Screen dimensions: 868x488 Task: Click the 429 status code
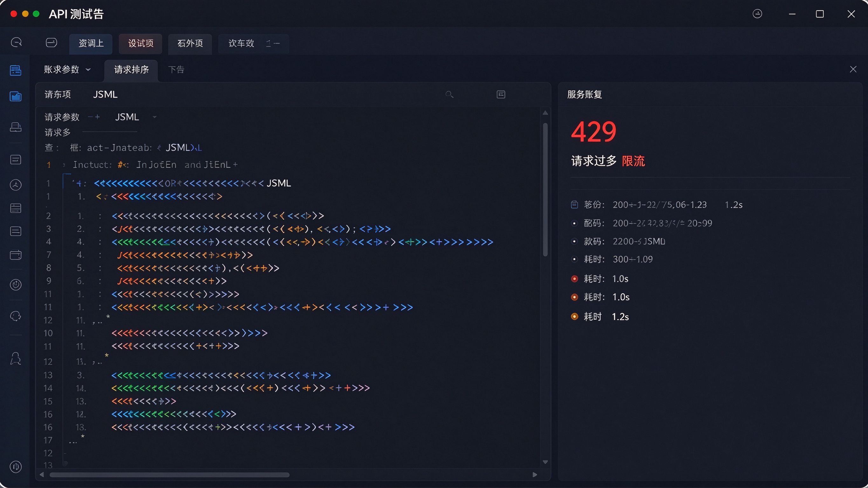(593, 132)
